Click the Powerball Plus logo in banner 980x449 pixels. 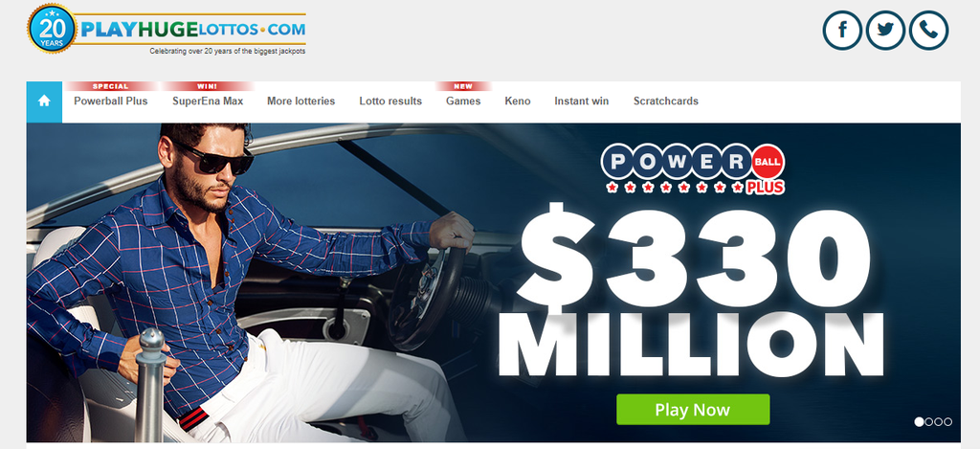pyautogui.click(x=693, y=168)
